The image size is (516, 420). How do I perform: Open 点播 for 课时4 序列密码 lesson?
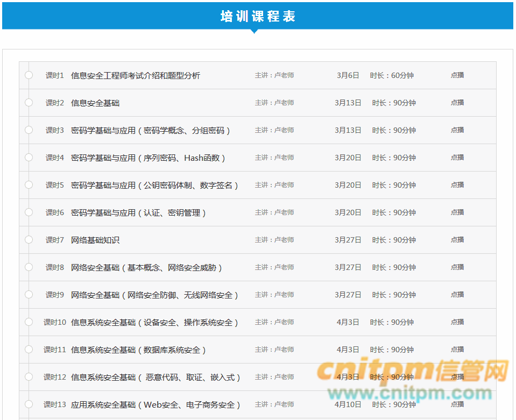point(457,158)
